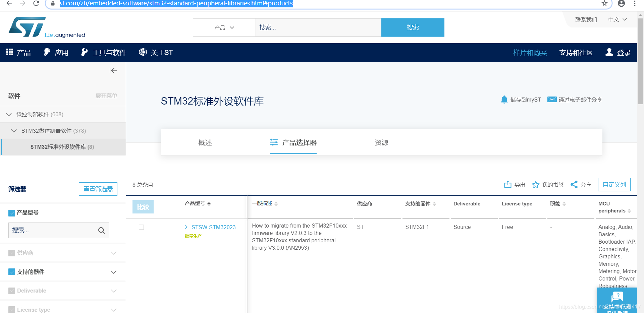Click the 联系我们 link
This screenshot has height=313, width=644.
586,19
